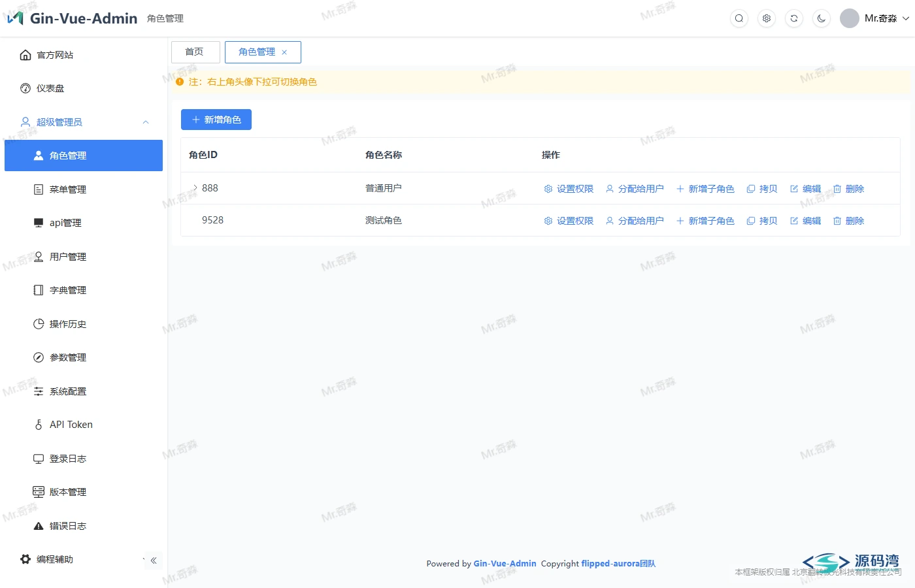This screenshot has width=915, height=588.
Task: Click 删除 for role 888
Action: (x=848, y=189)
